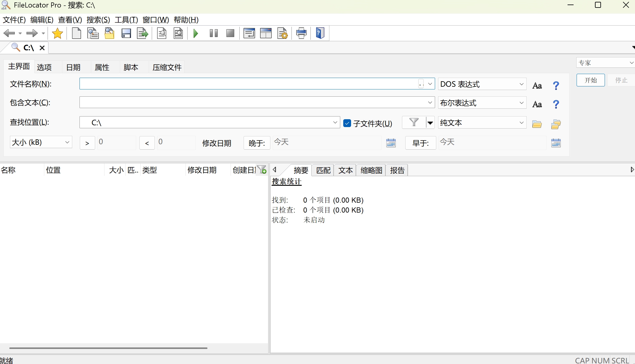Open the 工具(T) menu
Screen dimensions: 635x364
coord(126,20)
